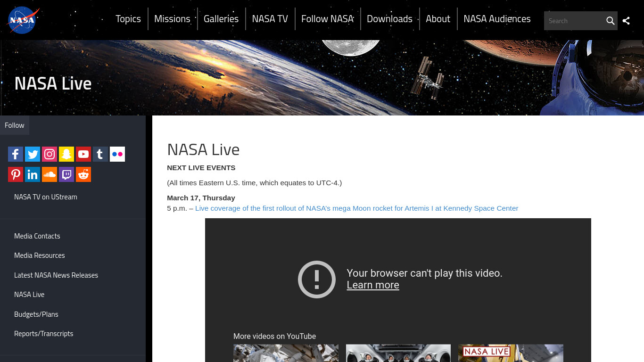Click the video error exclamation icon
Viewport: 644px width, 362px height.
pyautogui.click(x=317, y=280)
